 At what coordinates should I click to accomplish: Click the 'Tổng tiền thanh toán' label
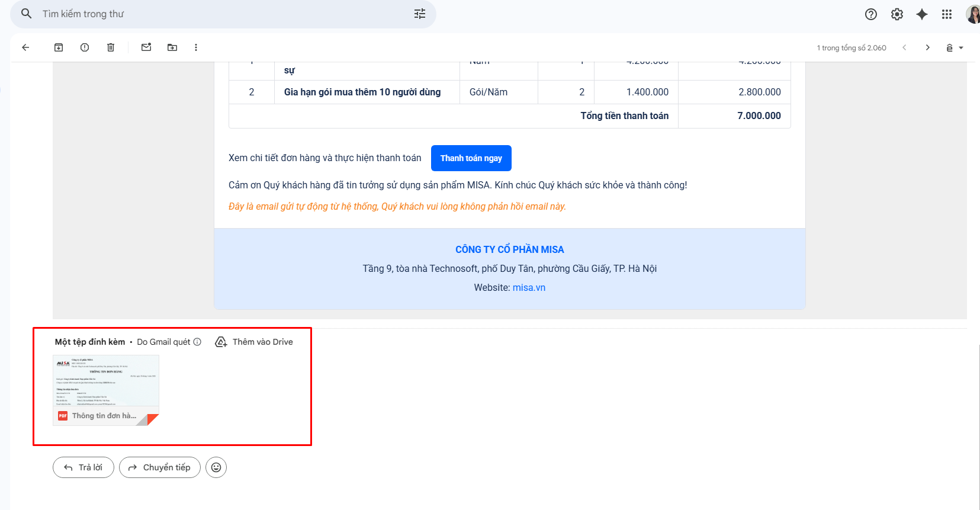click(x=625, y=116)
